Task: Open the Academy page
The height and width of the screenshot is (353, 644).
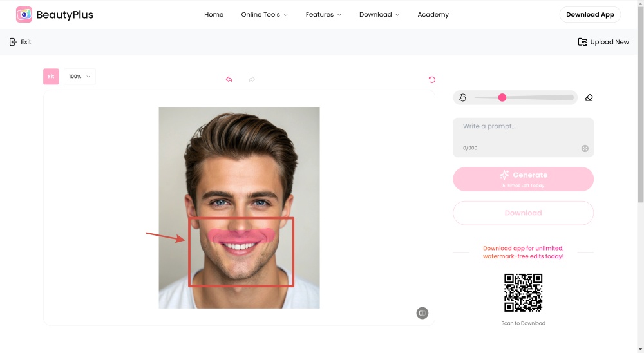Action: (433, 14)
